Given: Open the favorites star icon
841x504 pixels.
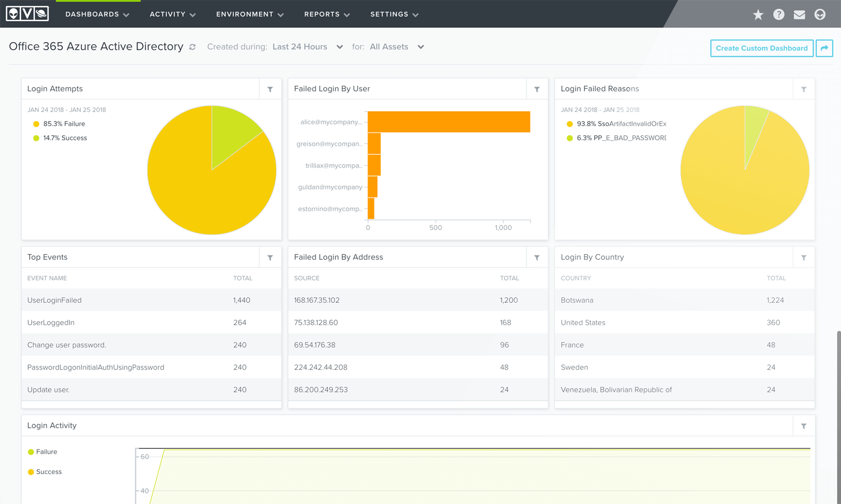Looking at the screenshot, I should (x=758, y=15).
